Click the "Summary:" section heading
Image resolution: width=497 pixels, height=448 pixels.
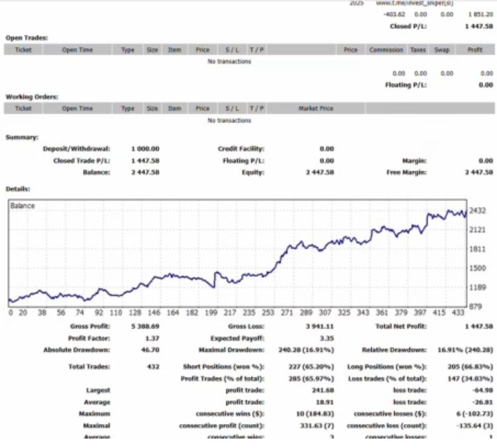(x=22, y=137)
